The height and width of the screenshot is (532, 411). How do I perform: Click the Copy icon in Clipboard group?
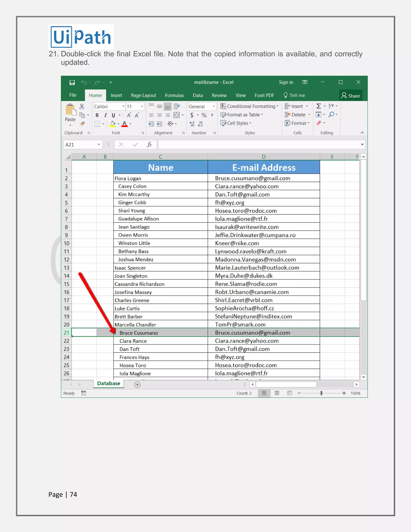82,115
